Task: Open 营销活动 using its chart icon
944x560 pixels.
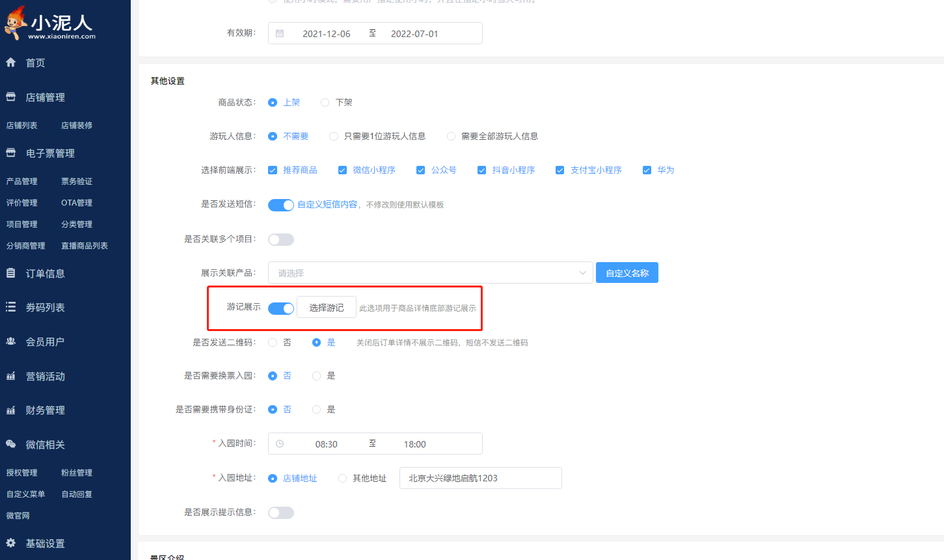Action: (11, 376)
